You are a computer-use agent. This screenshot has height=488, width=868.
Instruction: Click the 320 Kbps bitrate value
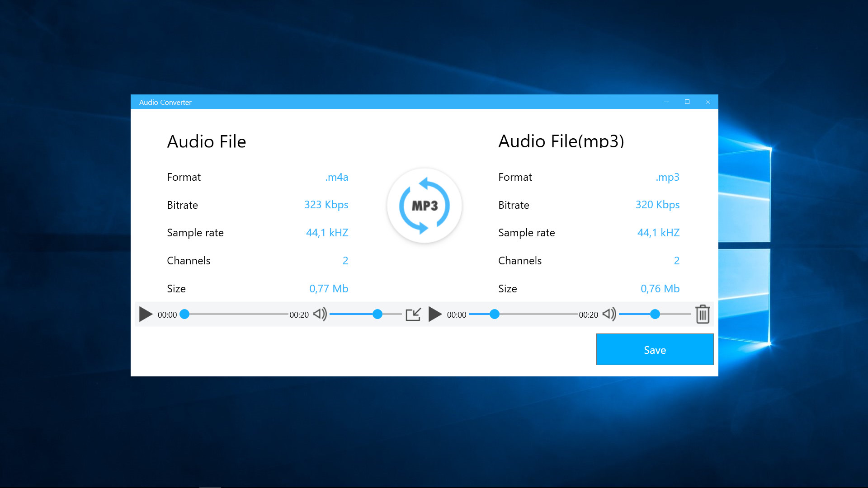(657, 205)
